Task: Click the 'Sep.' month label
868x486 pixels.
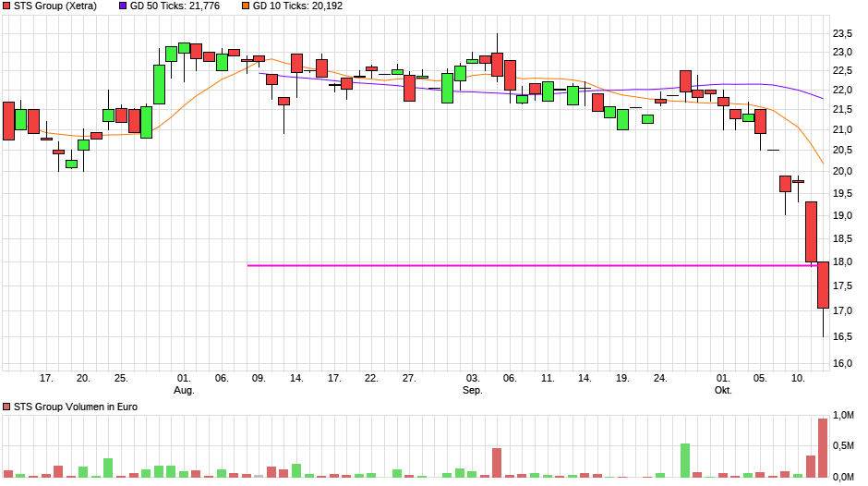Action: pos(473,390)
